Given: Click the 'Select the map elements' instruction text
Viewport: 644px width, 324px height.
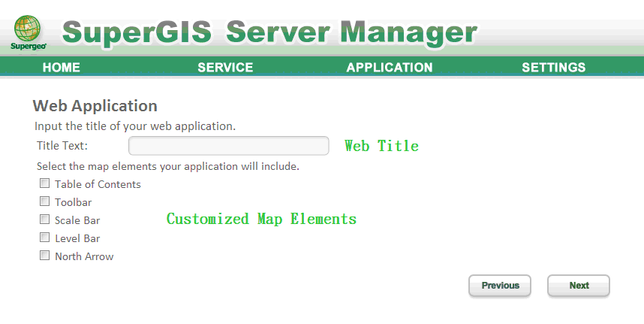Looking at the screenshot, I should [x=167, y=166].
